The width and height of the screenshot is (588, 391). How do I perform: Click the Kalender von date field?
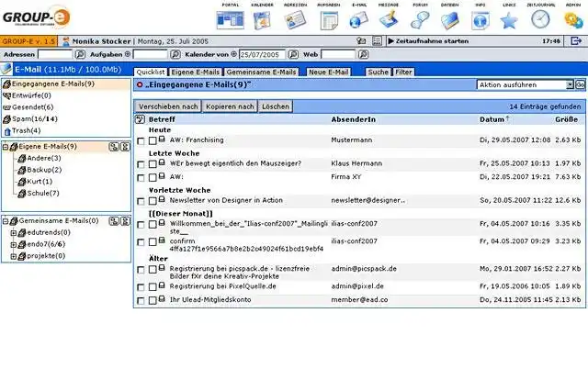point(262,54)
